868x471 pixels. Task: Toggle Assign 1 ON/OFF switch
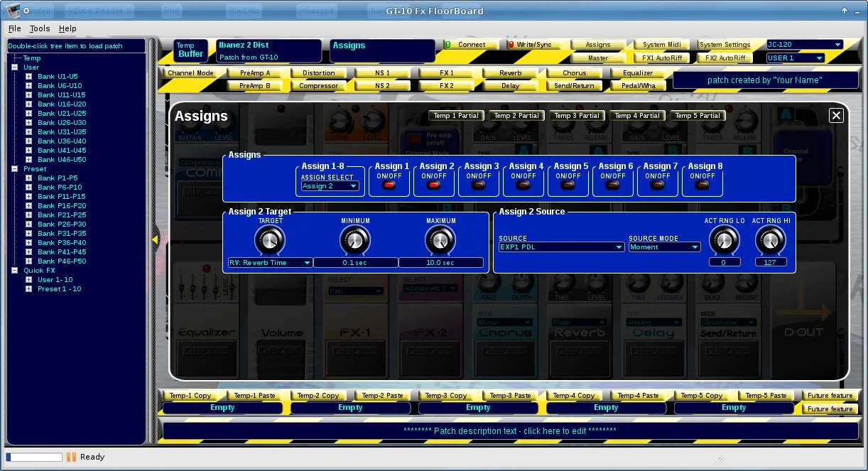[389, 185]
